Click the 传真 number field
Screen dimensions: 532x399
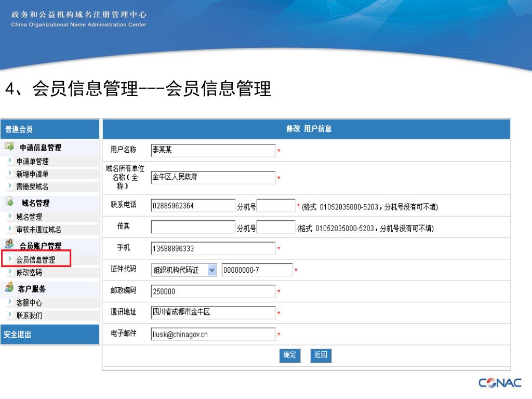193,227
